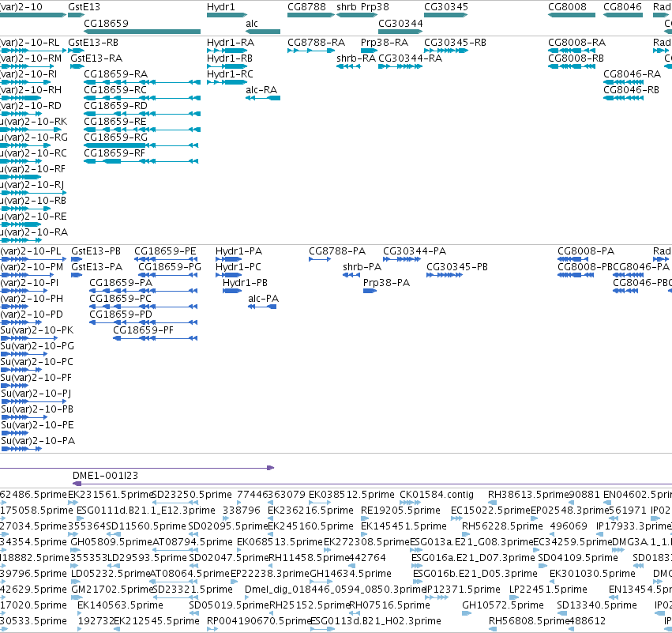Screen dimensions: 672x633
Task: Select transcript label Prp38-RA
Action: pyautogui.click(x=385, y=43)
